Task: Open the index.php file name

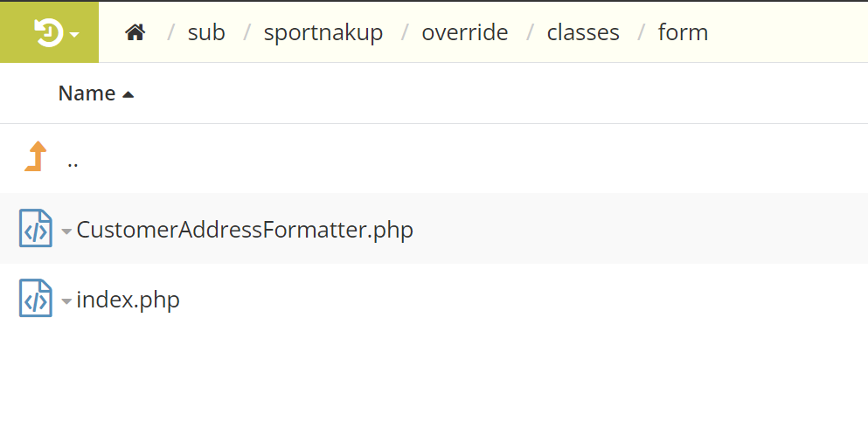Action: pos(128,300)
